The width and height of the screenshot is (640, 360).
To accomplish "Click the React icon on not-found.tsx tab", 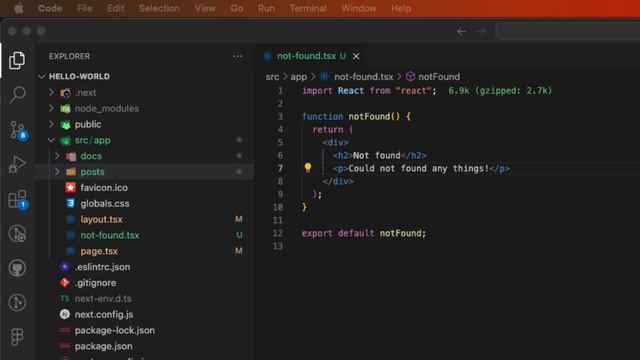I will tap(267, 56).
